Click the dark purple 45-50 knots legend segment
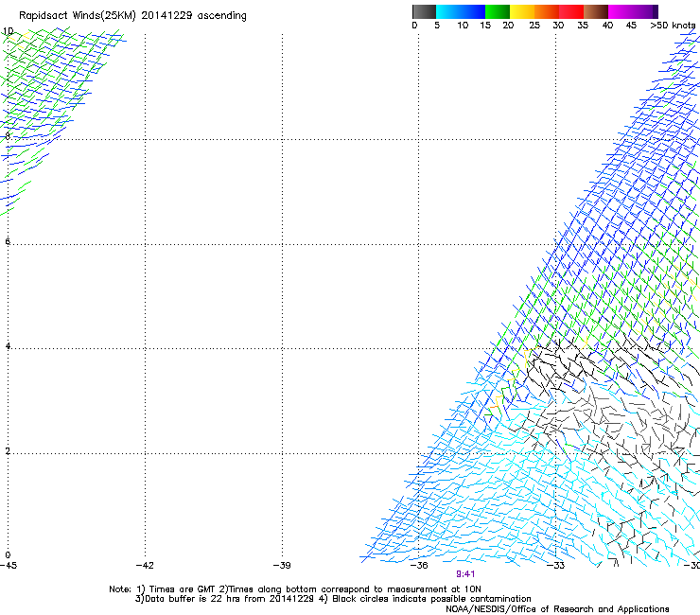The width and height of the screenshot is (700, 615). (x=645, y=11)
